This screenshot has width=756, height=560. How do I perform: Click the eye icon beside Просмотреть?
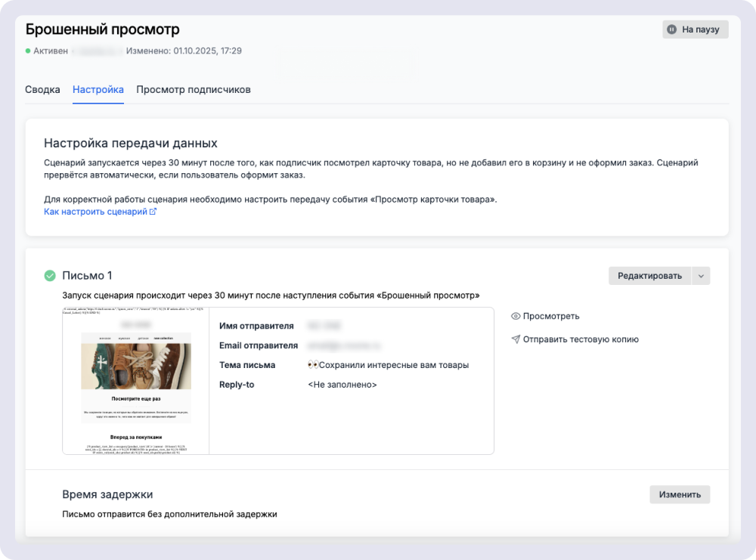[x=517, y=316]
